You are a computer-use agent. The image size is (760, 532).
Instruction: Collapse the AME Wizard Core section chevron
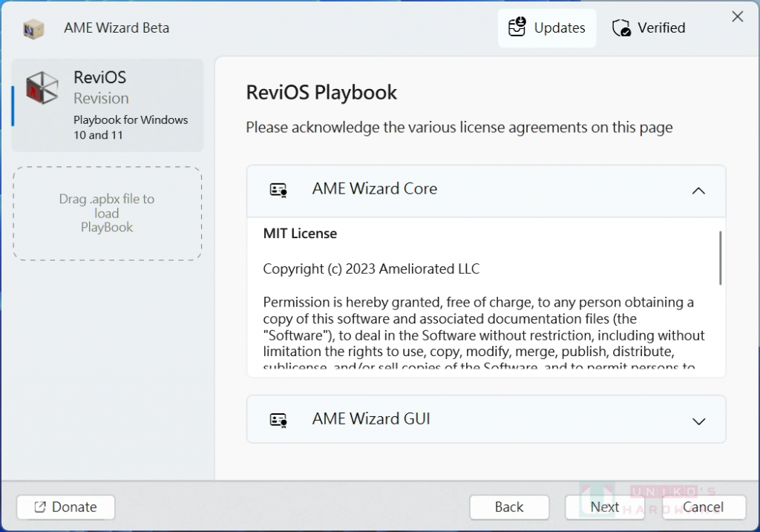coord(698,191)
